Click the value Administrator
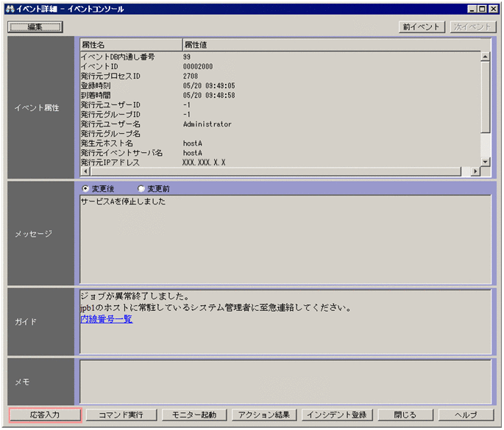 click(x=207, y=124)
